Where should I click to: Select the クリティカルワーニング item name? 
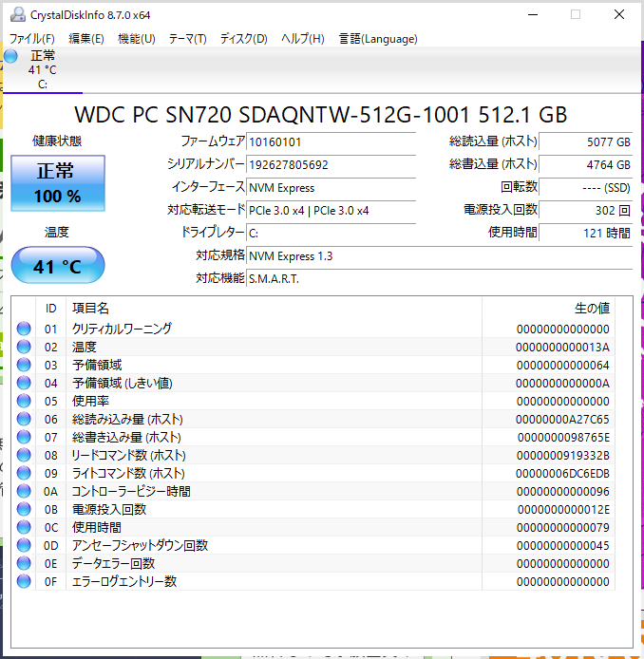pos(122,329)
